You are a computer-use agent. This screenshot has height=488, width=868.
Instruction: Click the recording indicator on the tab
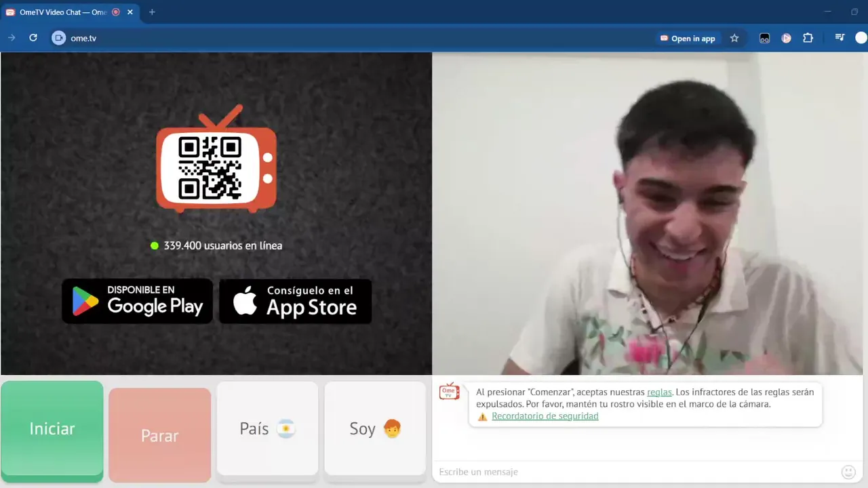115,12
